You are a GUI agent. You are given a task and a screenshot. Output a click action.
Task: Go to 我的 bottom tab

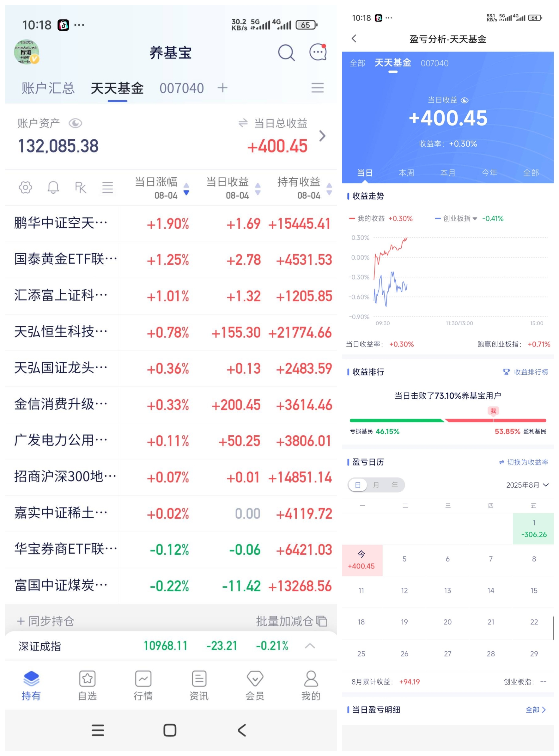[x=311, y=685]
